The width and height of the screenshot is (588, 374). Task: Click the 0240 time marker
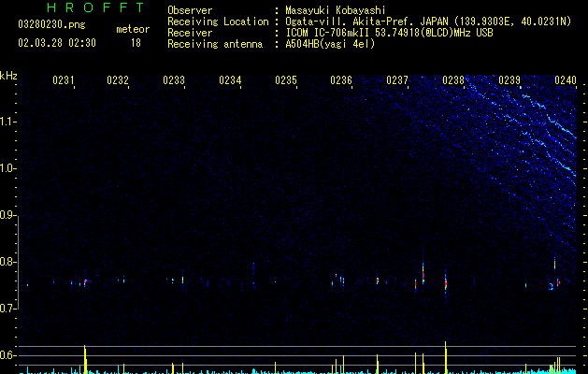pos(566,80)
